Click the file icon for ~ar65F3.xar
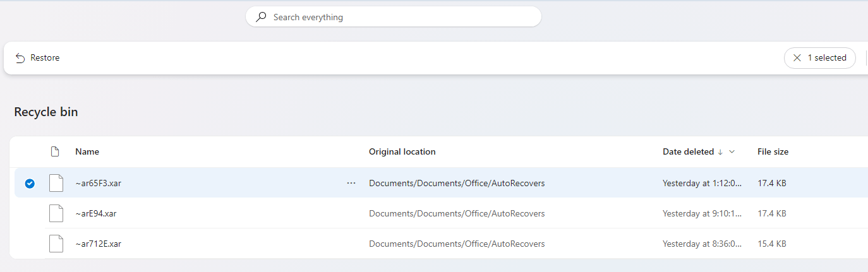The image size is (868, 272). [x=56, y=183]
